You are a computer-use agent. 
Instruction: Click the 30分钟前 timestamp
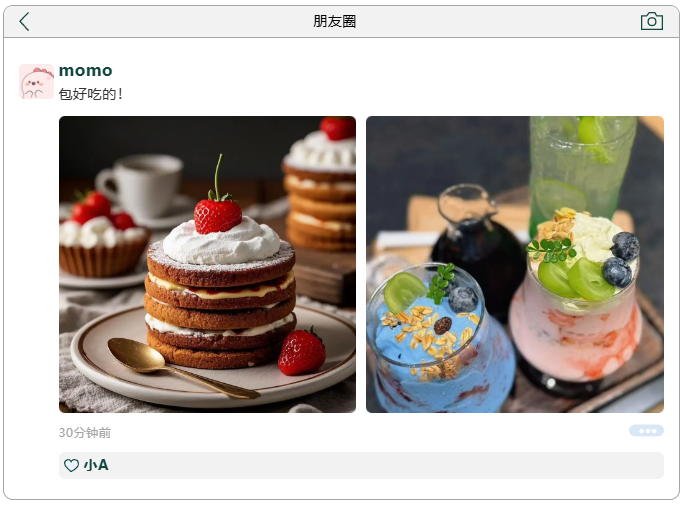tap(85, 433)
